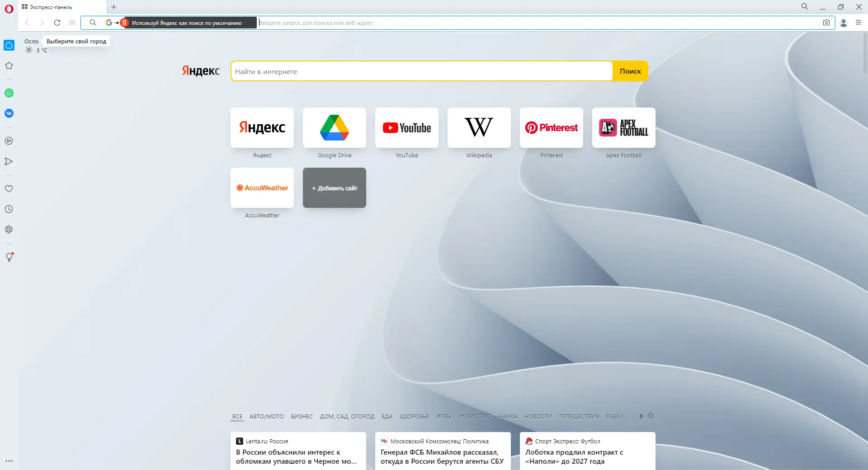The height and width of the screenshot is (470, 868).
Task: Focus the Яндекс 'Найти в интернете' field
Action: pos(422,71)
